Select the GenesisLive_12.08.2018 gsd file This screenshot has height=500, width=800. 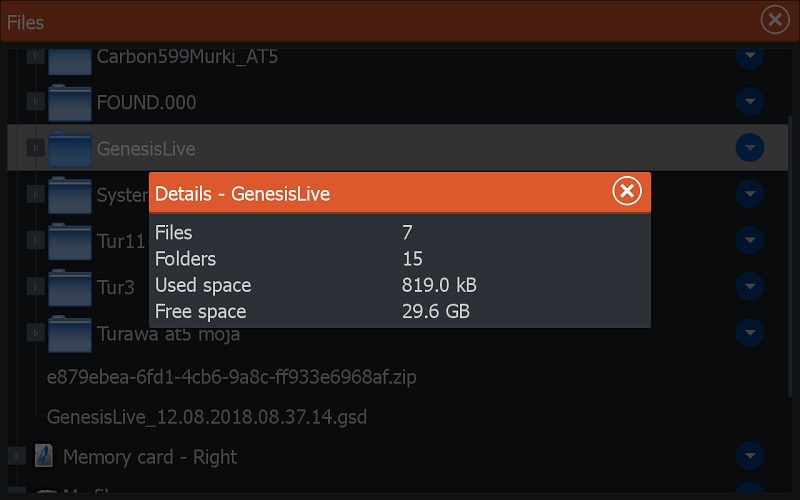tap(213, 416)
